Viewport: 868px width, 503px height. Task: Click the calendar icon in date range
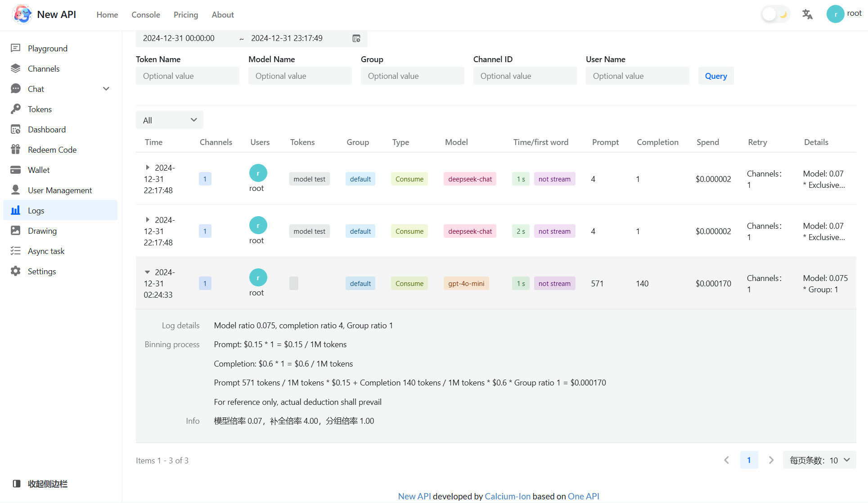click(x=356, y=39)
